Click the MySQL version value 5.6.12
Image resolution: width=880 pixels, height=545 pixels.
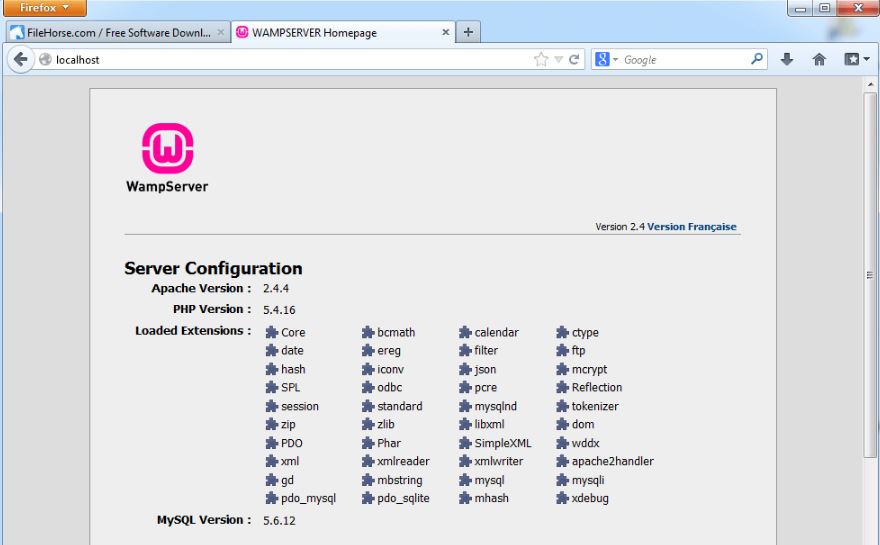click(x=279, y=520)
